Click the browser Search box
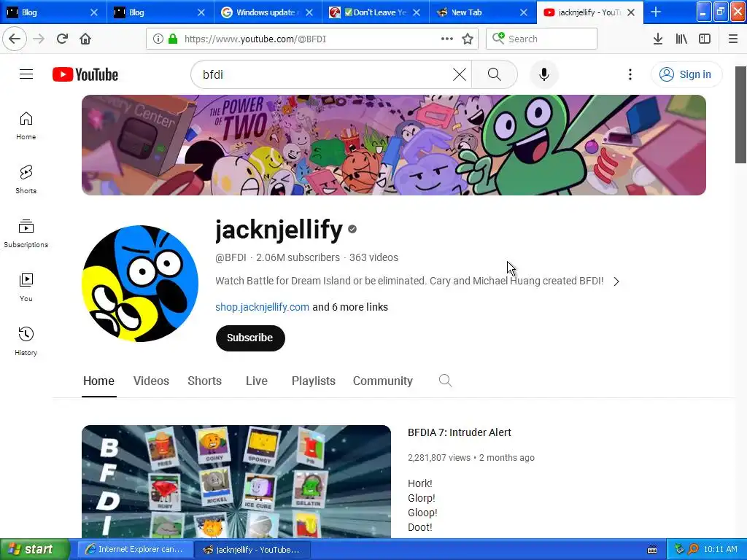The width and height of the screenshot is (747, 560). (542, 39)
